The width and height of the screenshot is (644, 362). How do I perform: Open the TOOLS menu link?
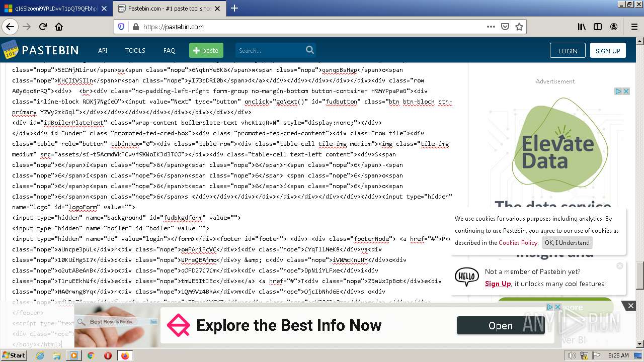tap(135, 50)
